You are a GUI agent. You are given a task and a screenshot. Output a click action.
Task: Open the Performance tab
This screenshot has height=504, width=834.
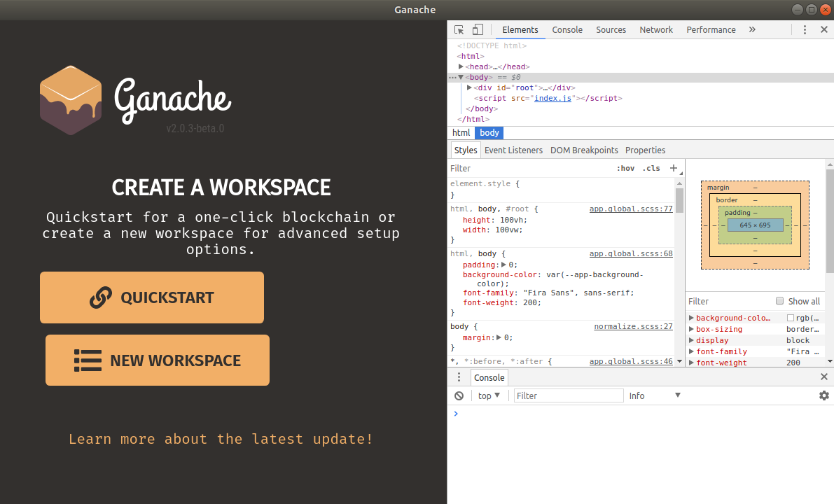[711, 30]
